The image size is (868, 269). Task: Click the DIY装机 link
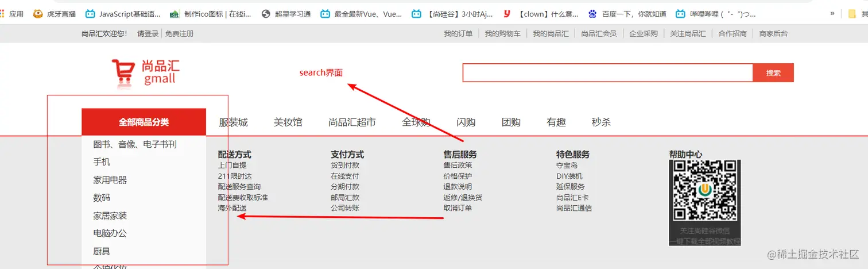coord(569,176)
